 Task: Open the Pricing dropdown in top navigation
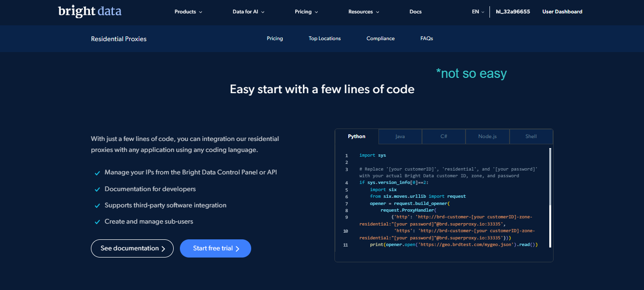[306, 12]
